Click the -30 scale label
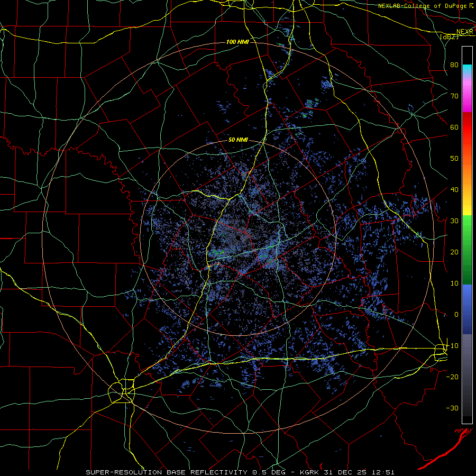Image resolution: width=476 pixels, height=476 pixels. point(452,408)
